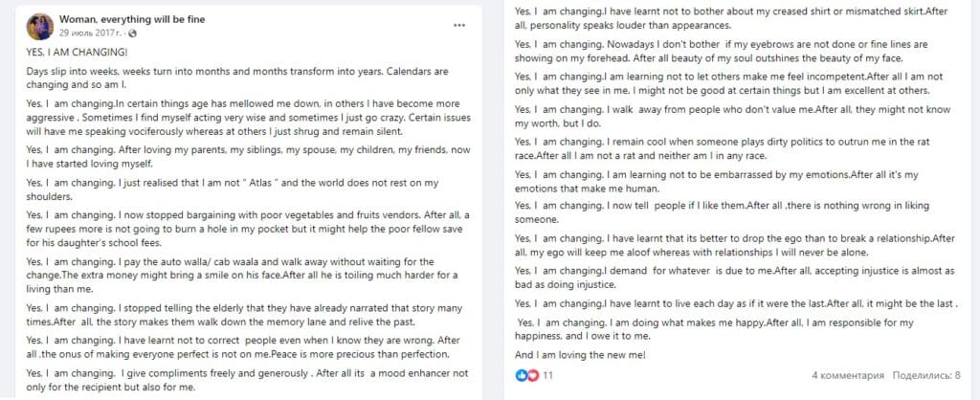
Task: Open the three-dots post options menu
Action: pyautogui.click(x=459, y=26)
